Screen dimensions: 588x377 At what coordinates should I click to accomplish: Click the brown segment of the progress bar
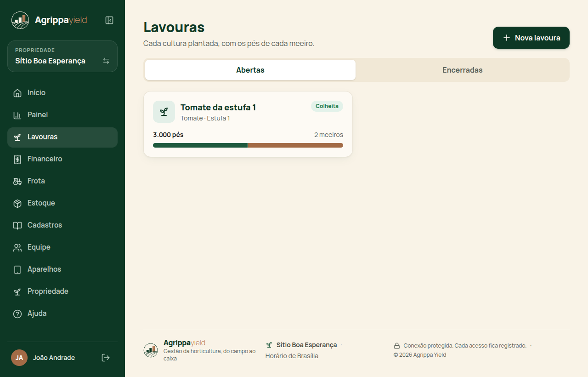pos(295,145)
